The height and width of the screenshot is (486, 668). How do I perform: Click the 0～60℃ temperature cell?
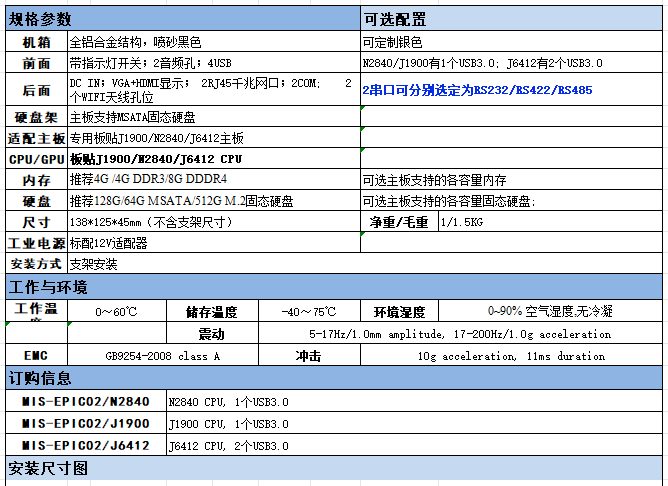tap(117, 311)
